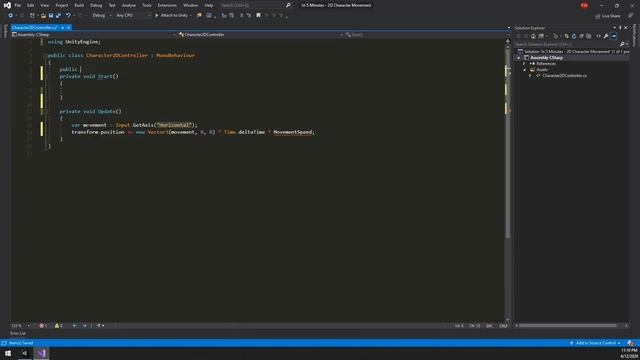Select Character2DController.cs in Solution Explorer
This screenshot has height=360, width=640.
click(x=564, y=76)
